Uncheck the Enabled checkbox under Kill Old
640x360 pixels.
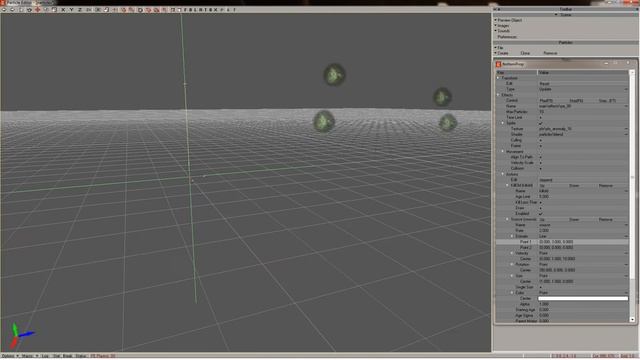tap(540, 213)
